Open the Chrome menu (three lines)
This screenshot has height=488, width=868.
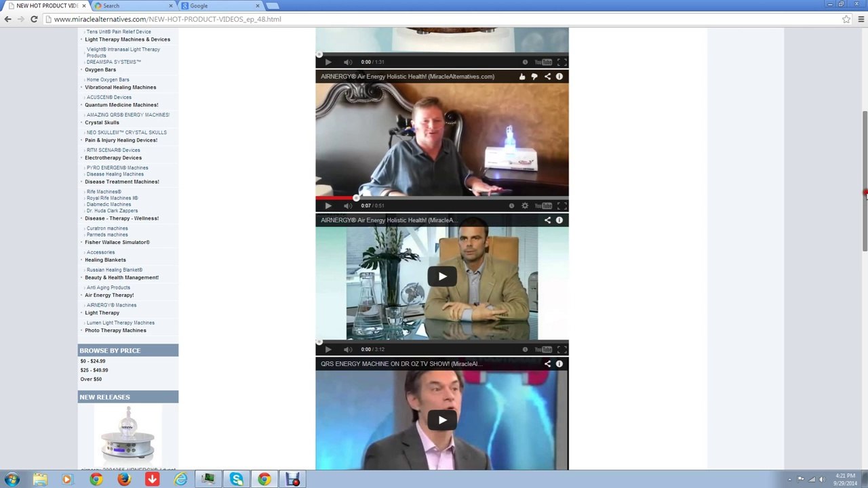pyautogui.click(x=861, y=19)
